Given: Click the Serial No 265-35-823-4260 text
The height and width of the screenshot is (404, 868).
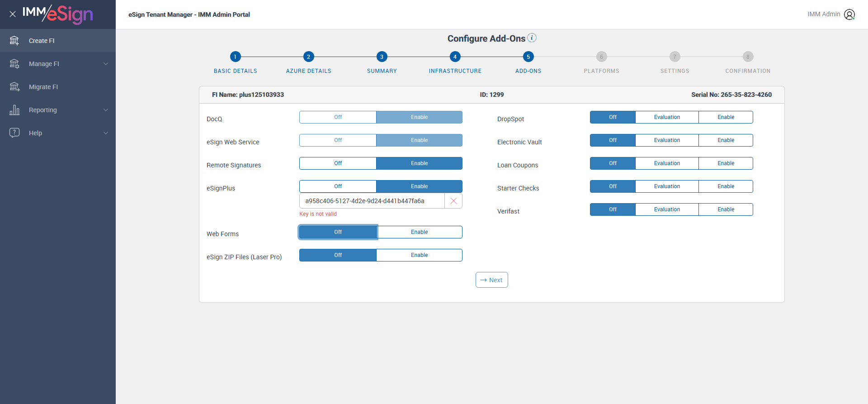Looking at the screenshot, I should point(731,95).
